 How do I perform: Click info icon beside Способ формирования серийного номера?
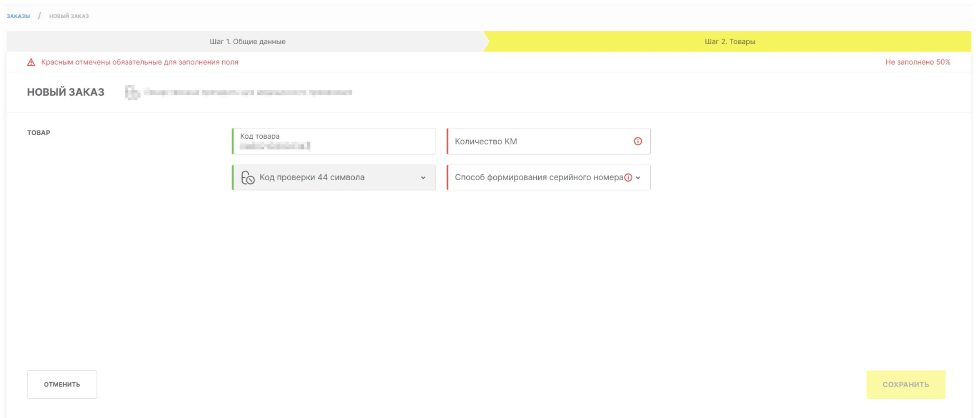click(x=628, y=178)
